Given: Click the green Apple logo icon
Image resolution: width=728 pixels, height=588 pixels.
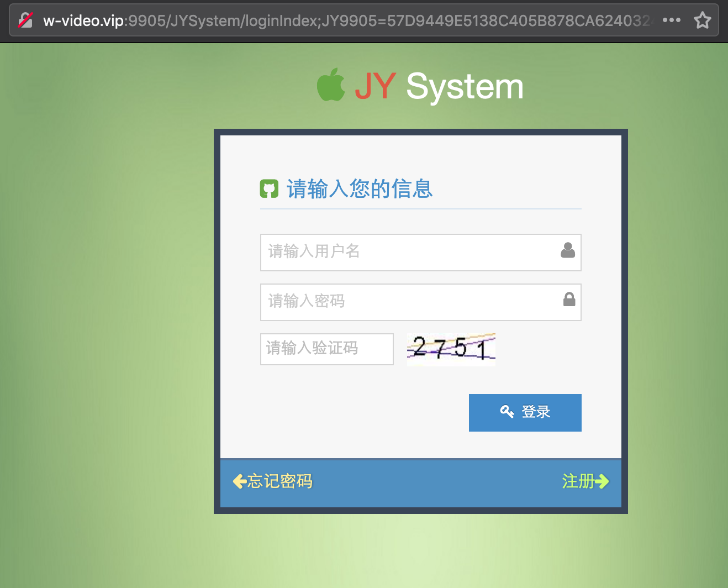Looking at the screenshot, I should 331,85.
